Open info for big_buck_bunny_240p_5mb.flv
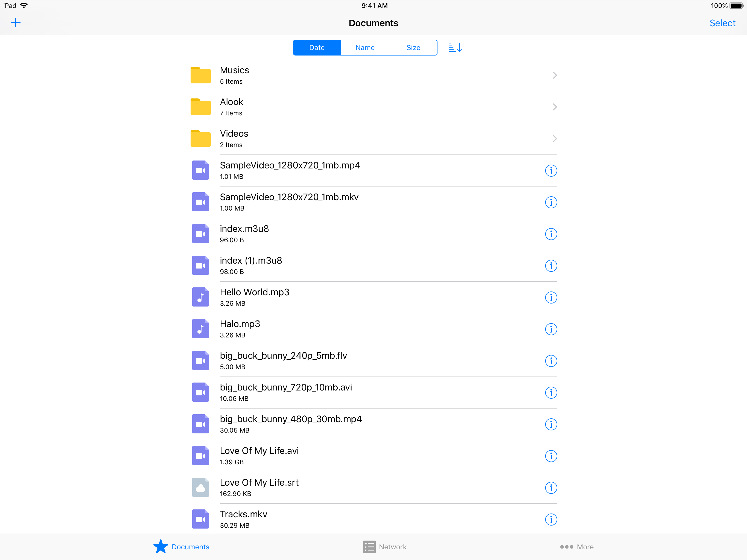The width and height of the screenshot is (747, 560). (x=551, y=361)
